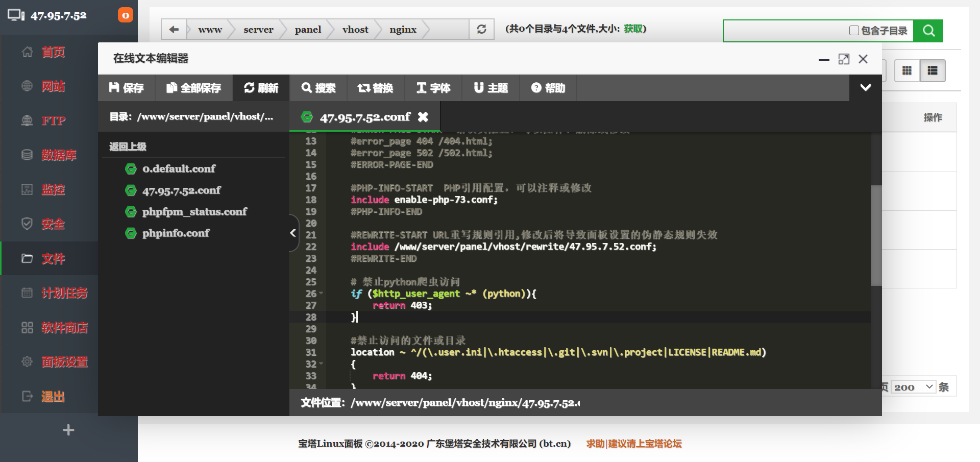Open the 面板设置 gear icon
This screenshot has width=980, height=462.
pos(27,361)
